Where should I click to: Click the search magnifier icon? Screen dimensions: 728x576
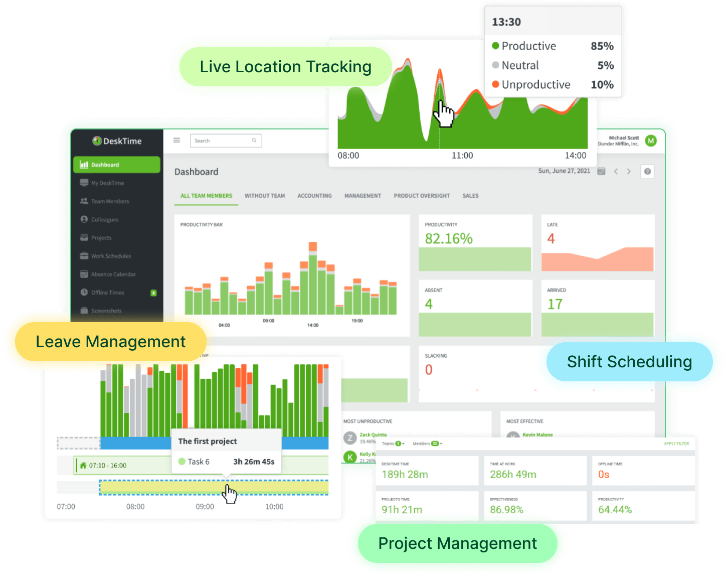click(254, 140)
